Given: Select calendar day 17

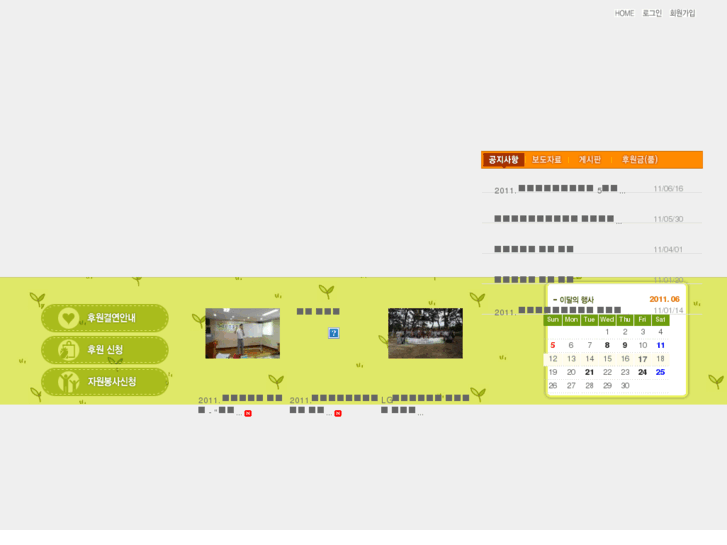Looking at the screenshot, I should pos(643,359).
